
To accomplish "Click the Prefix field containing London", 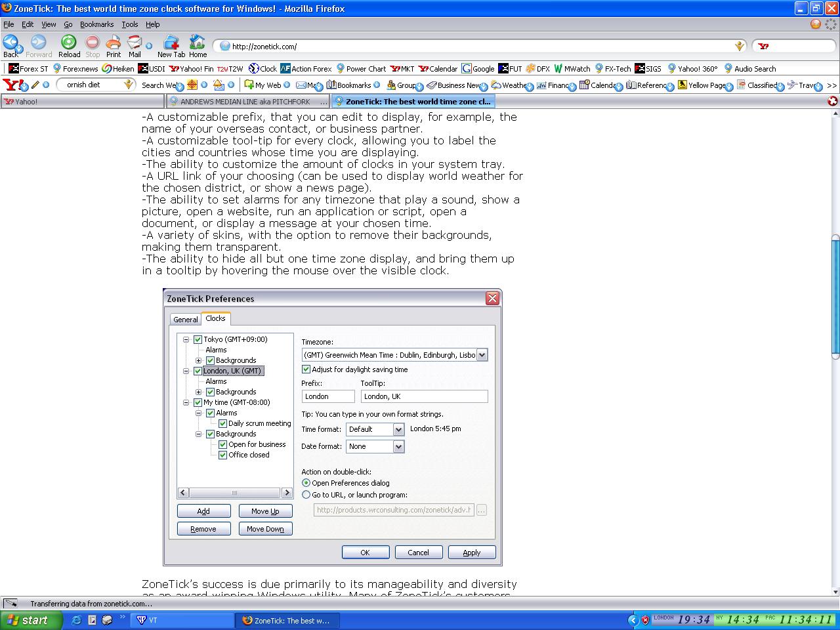I will click(328, 396).
